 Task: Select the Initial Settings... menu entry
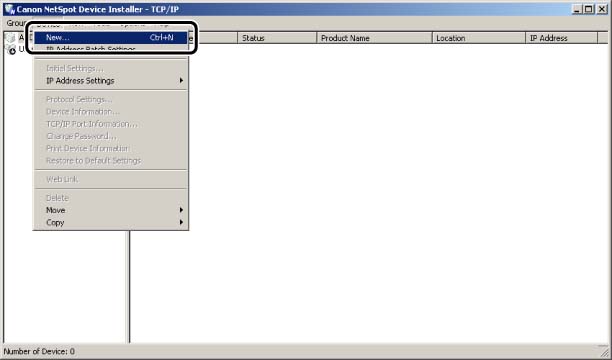tap(111, 68)
